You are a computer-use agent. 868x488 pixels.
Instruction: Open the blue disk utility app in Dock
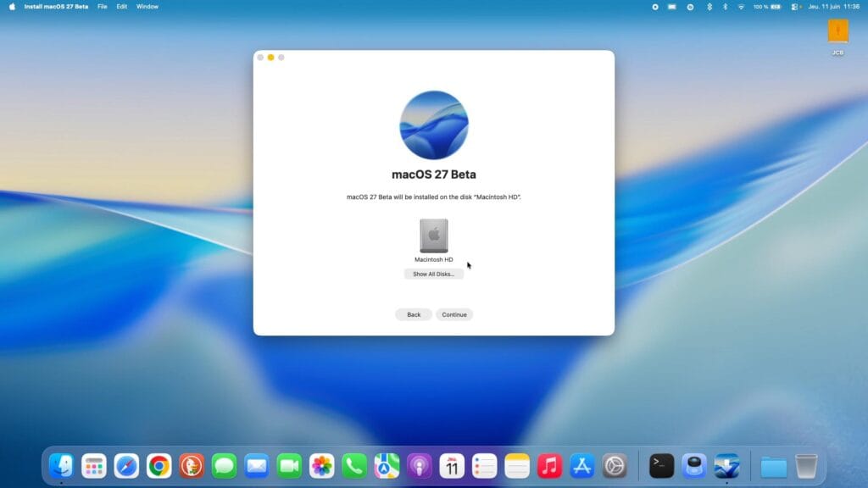coord(694,466)
